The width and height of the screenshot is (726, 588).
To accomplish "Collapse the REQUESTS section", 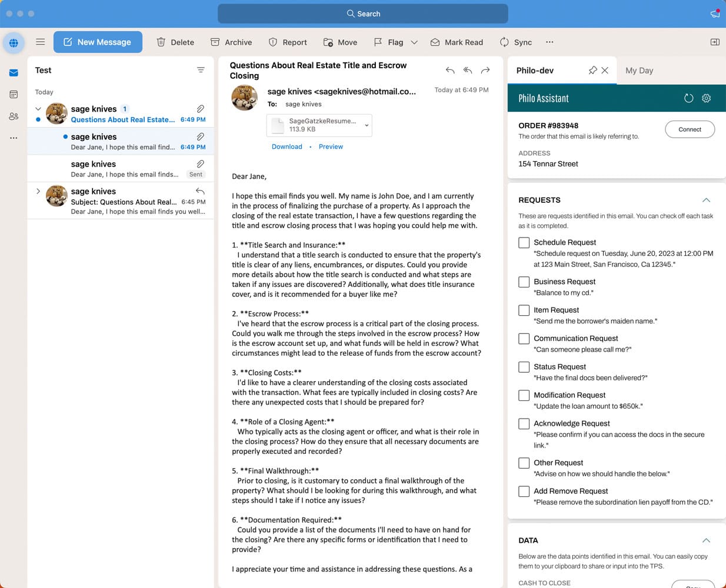I will point(706,200).
